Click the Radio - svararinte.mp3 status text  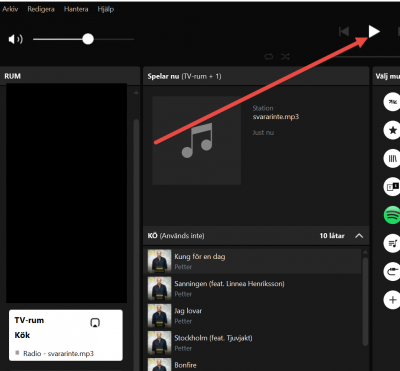coord(58,353)
